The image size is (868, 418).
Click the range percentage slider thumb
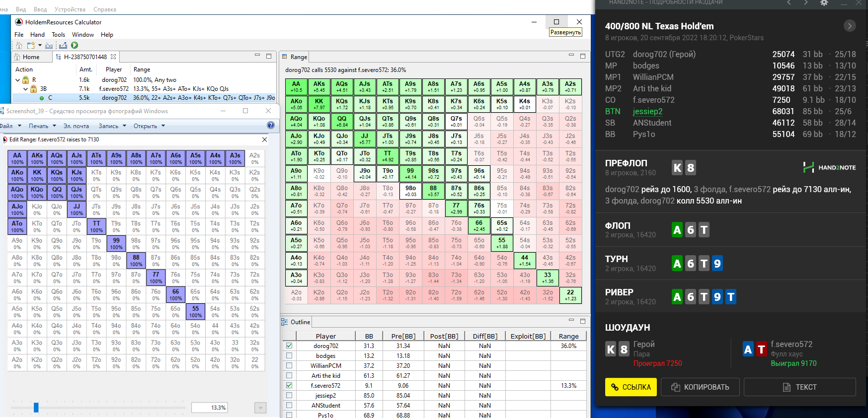coord(36,407)
